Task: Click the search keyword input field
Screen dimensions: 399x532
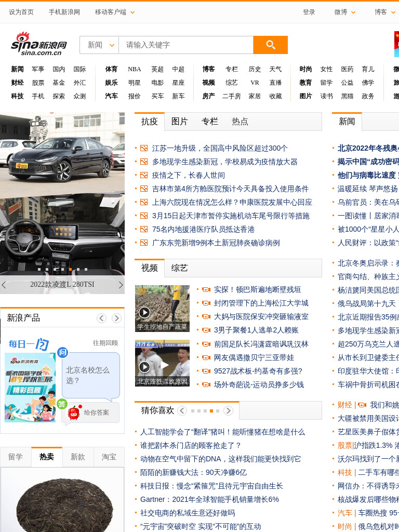Action: pyautogui.click(x=186, y=45)
